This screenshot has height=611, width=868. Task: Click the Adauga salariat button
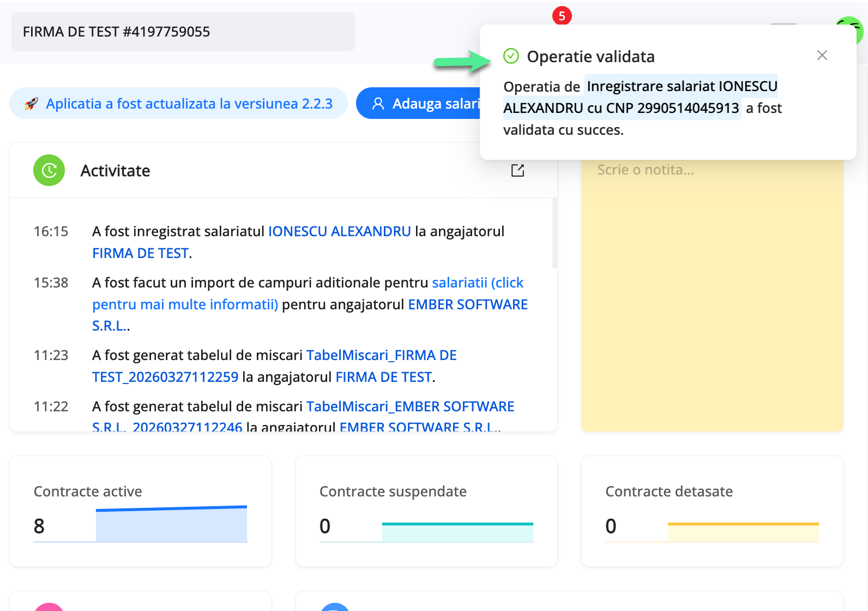(x=419, y=104)
